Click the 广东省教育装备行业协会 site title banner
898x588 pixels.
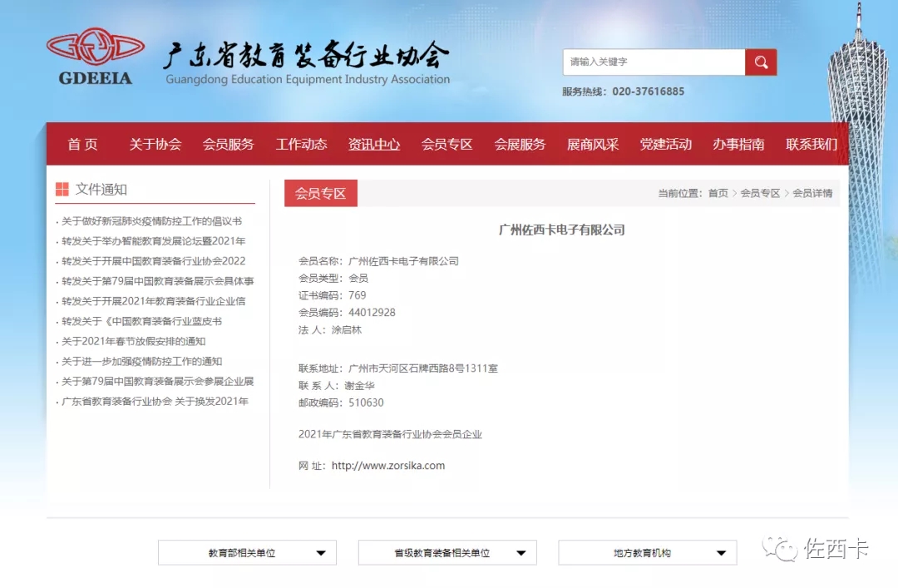pyautogui.click(x=308, y=62)
